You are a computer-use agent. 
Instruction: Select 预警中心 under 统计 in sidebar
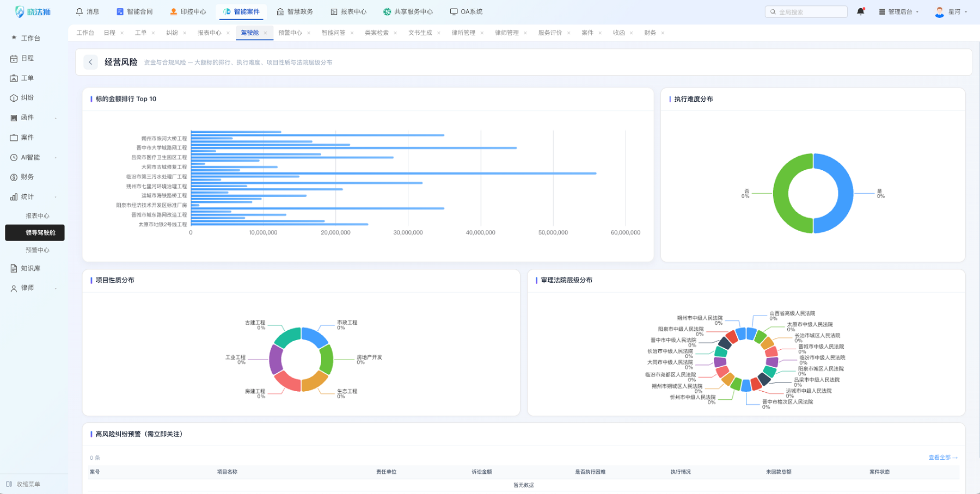[x=38, y=250]
